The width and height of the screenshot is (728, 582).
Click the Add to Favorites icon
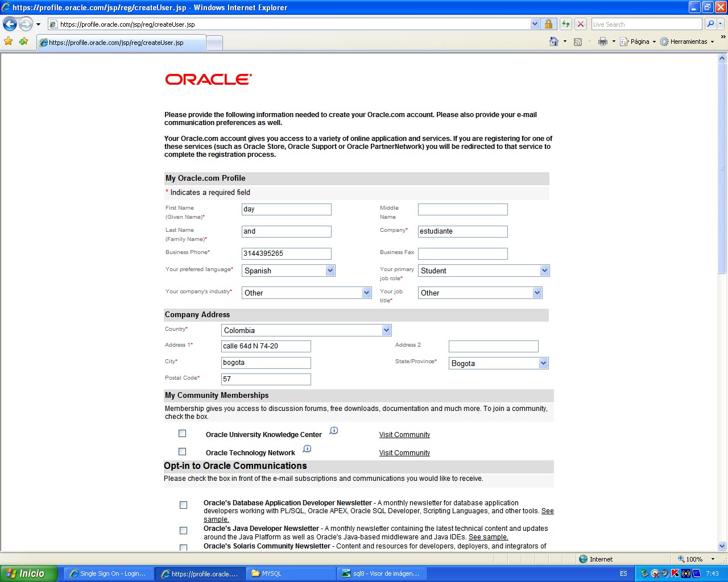[24, 41]
